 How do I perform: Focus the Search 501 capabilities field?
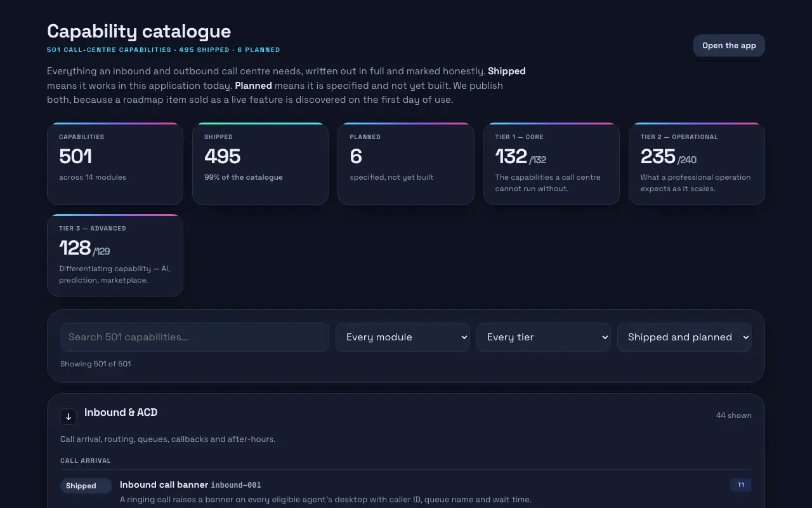195,337
